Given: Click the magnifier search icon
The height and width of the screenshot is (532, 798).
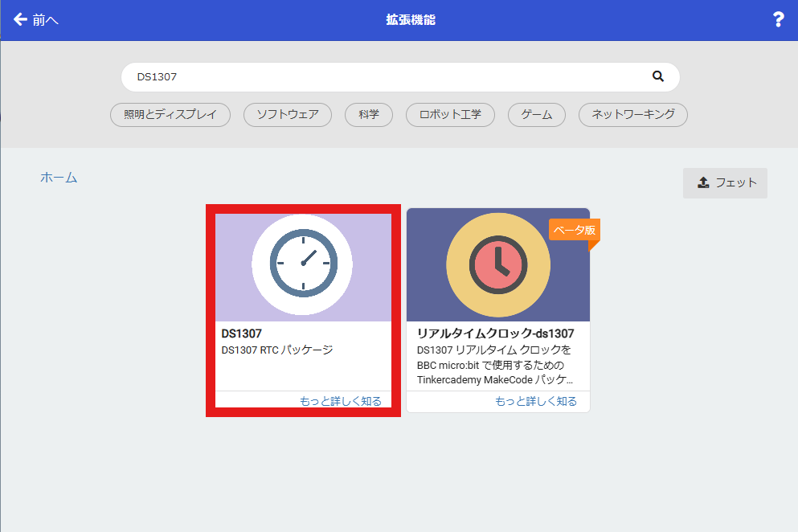Looking at the screenshot, I should (658, 76).
